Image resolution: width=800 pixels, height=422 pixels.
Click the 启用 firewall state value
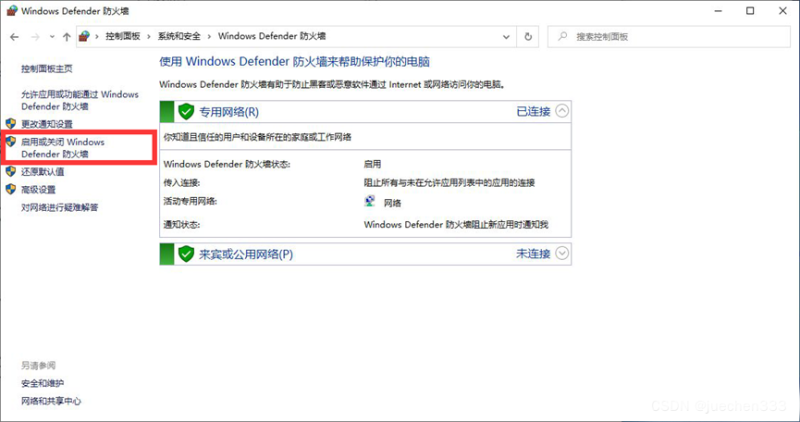click(372, 164)
